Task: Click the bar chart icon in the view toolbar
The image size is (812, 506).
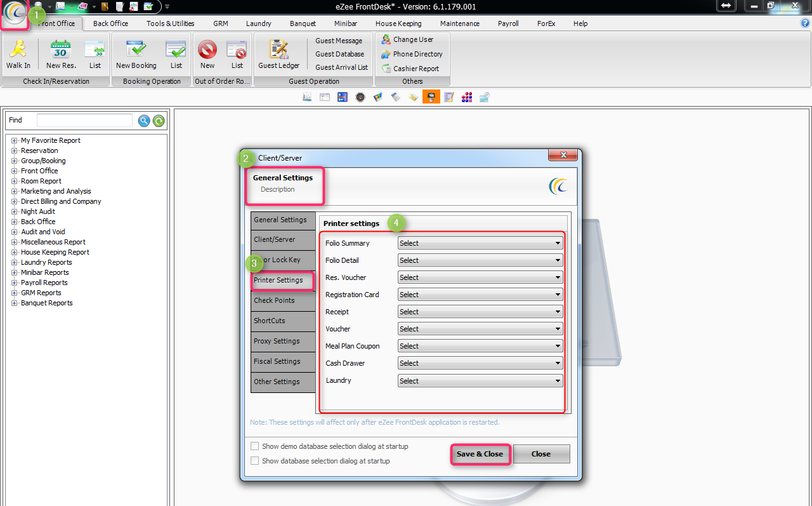Action: 378,97
